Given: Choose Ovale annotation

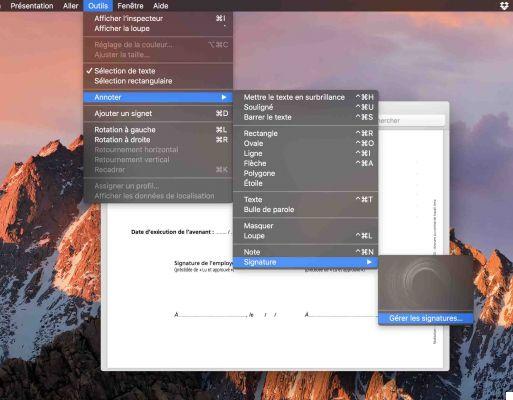Looking at the screenshot, I should tap(305, 143).
